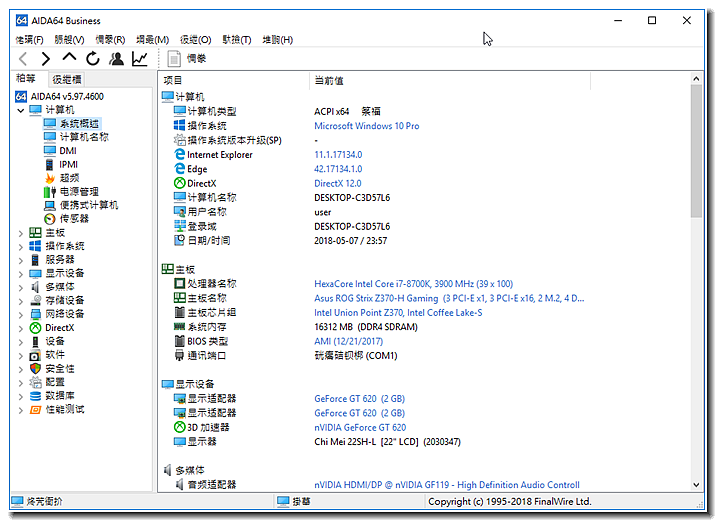The image size is (720, 525).
Task: Click the vertical scrollbar thumb
Action: click(x=696, y=151)
